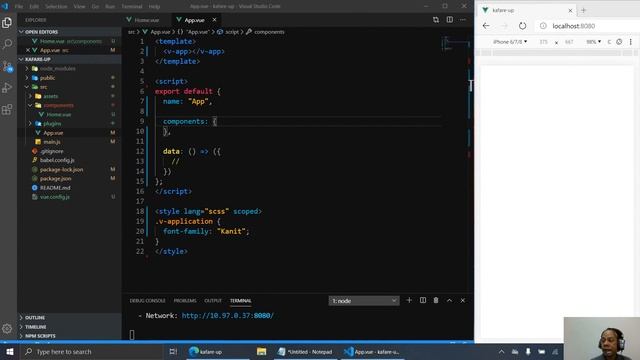This screenshot has height=360, width=640.
Task: Open the iPhone 6/7/8 device dropdown
Action: pyautogui.click(x=510, y=42)
